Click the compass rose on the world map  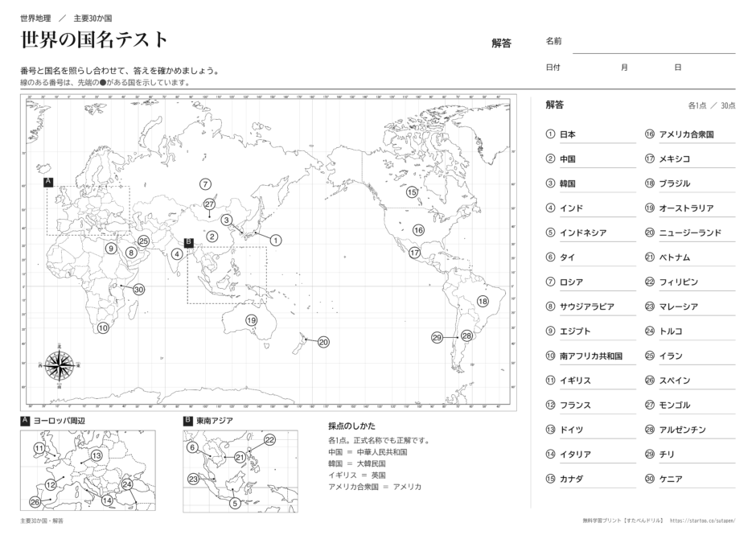coord(60,365)
